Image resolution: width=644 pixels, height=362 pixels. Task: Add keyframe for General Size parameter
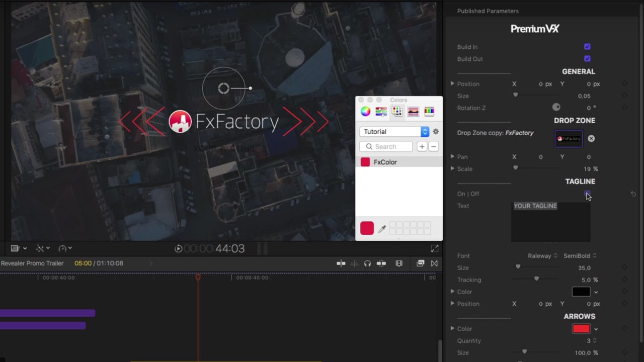click(x=624, y=96)
